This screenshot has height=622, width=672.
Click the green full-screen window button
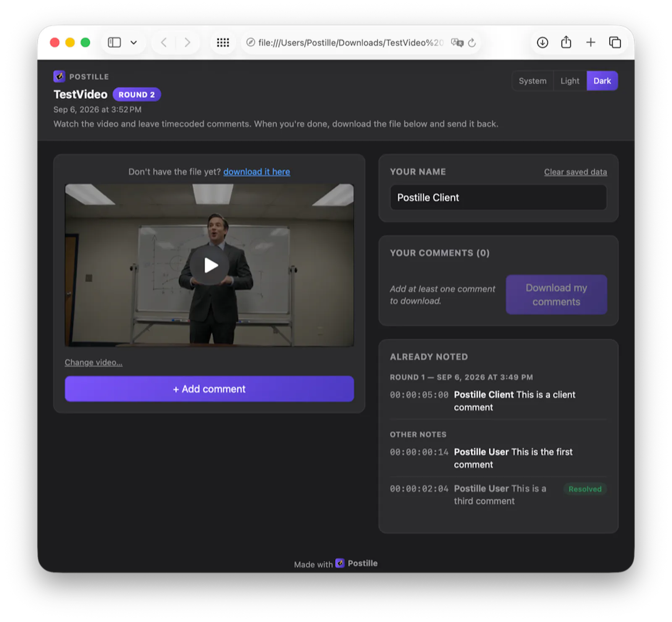85,42
